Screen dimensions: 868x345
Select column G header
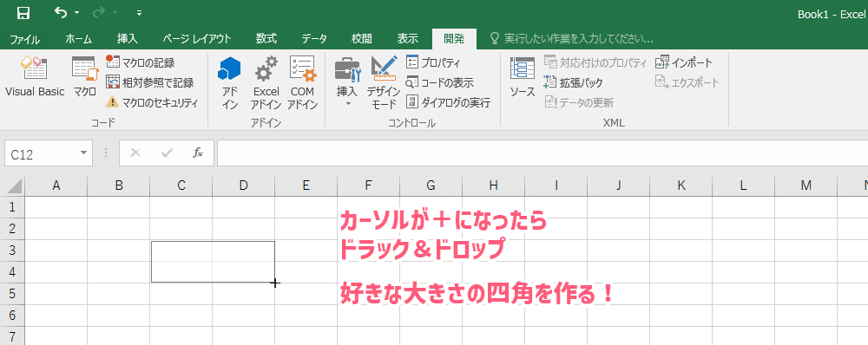tap(431, 186)
